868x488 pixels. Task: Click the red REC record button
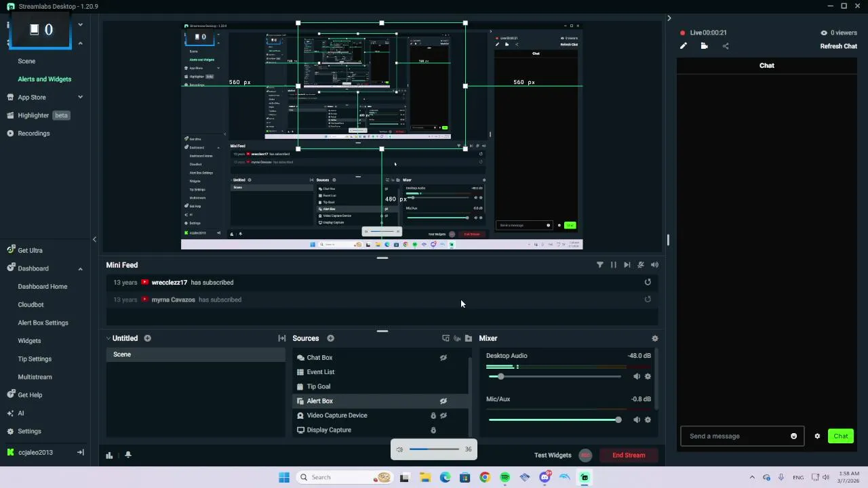585,455
